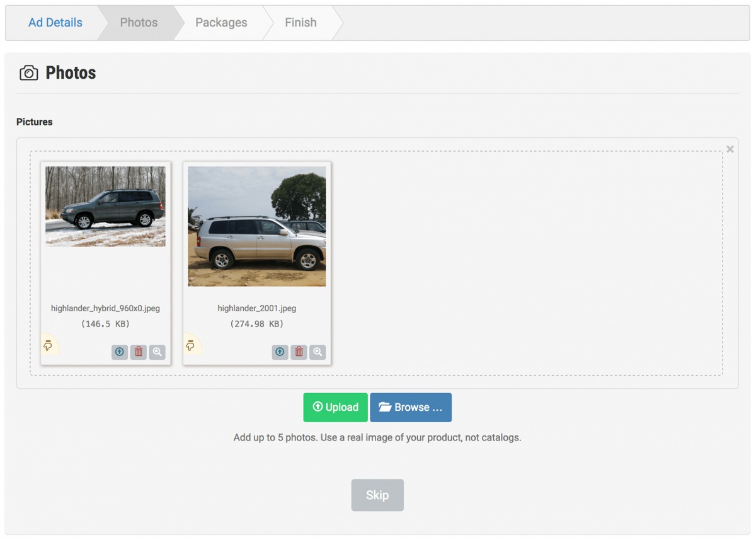756x540 pixels.
Task: Clear all pictures with the X button
Action: coord(730,149)
